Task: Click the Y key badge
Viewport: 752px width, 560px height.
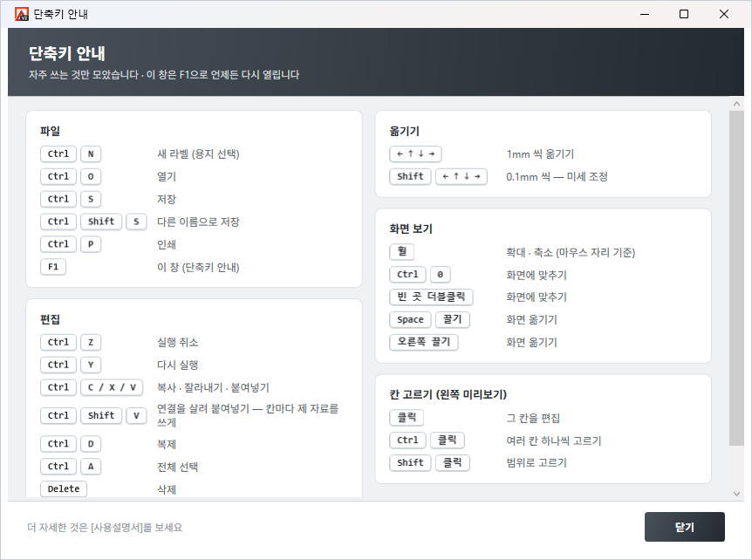Action: (x=91, y=365)
